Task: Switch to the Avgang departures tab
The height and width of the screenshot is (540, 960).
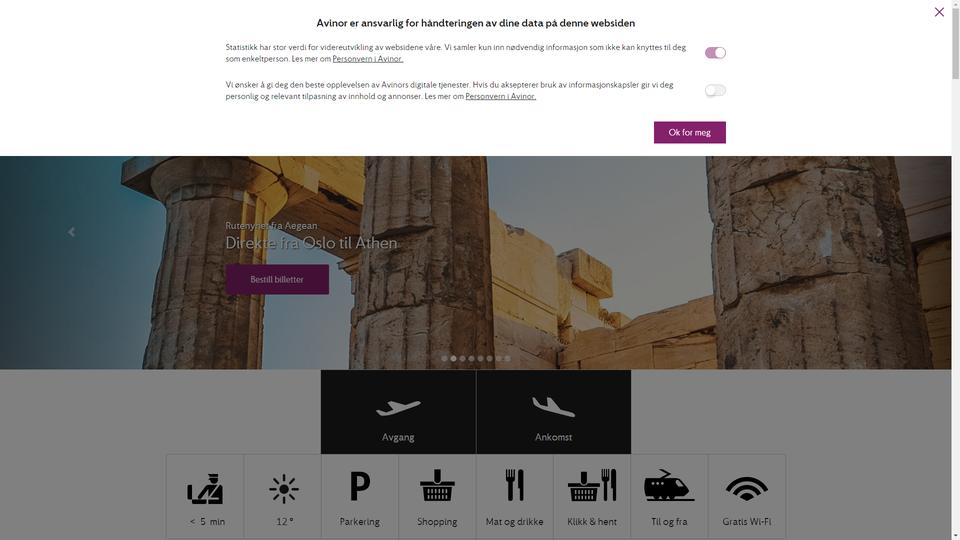Action: click(x=398, y=412)
